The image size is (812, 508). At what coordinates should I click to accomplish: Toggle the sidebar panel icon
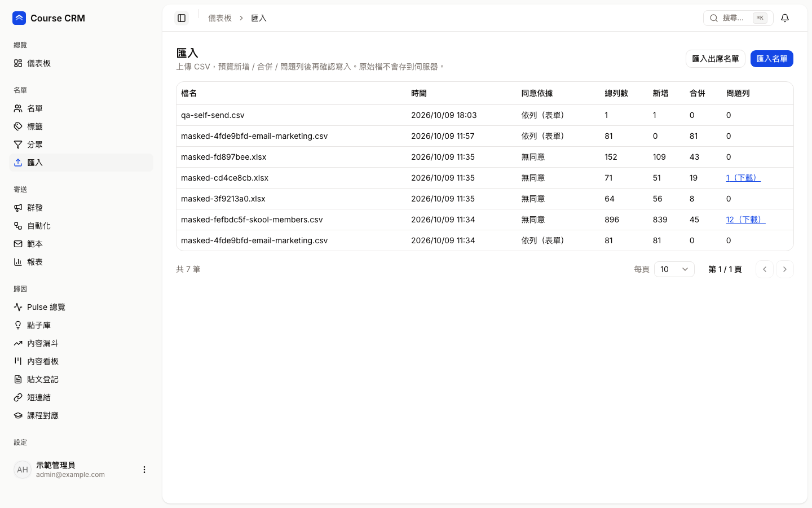click(182, 18)
